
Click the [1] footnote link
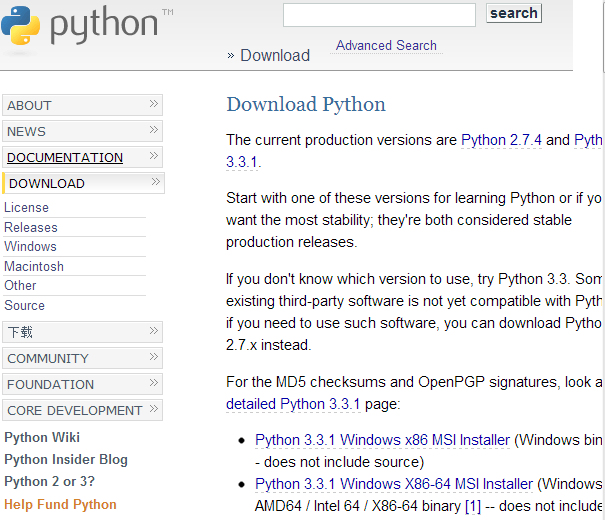click(473, 506)
